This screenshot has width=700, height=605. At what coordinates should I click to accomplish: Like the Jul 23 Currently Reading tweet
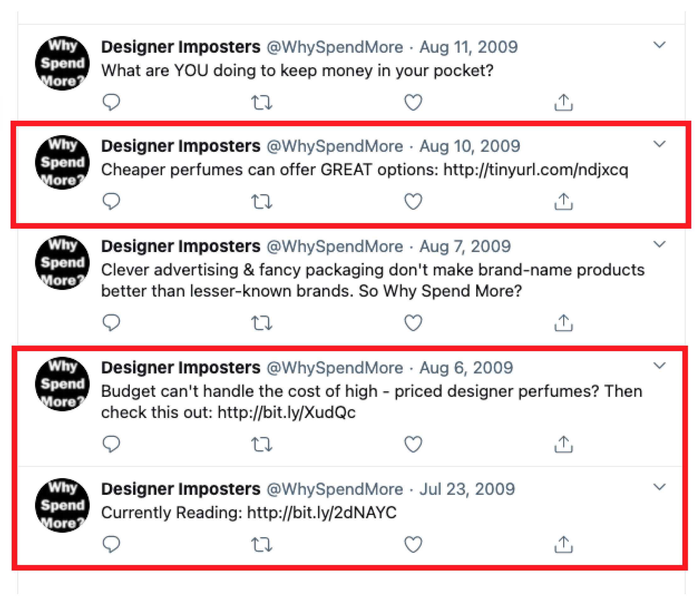click(x=413, y=544)
